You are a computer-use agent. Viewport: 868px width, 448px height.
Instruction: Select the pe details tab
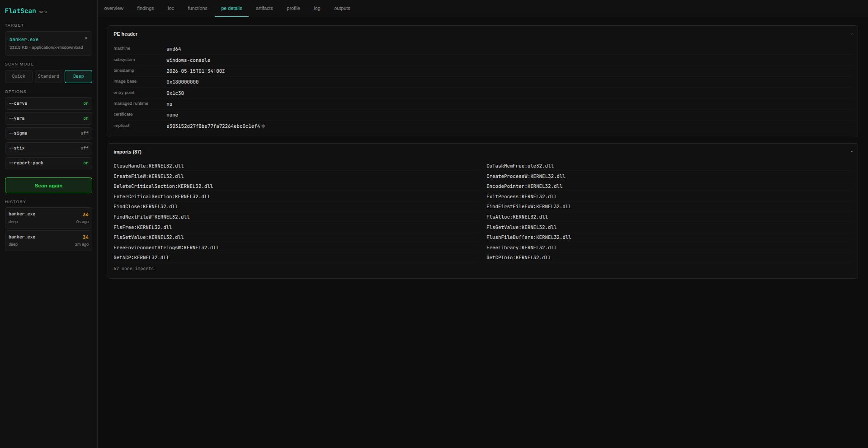[231, 9]
